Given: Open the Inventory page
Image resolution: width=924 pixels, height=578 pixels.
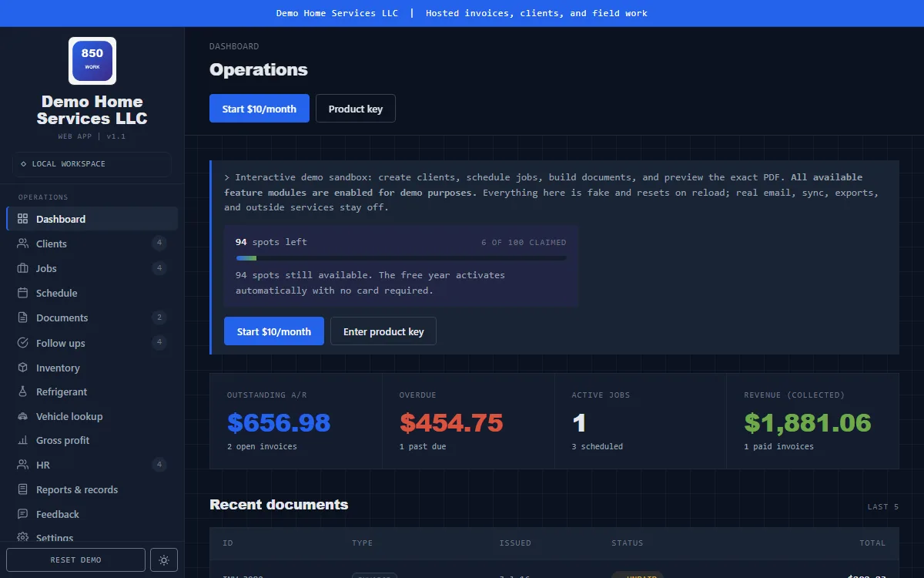Looking at the screenshot, I should point(92,368).
